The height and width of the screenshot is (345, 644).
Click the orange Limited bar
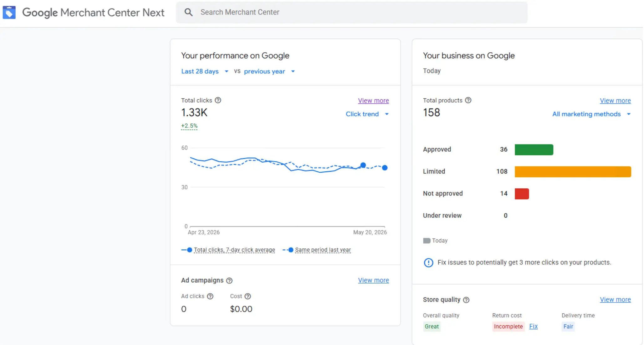(x=573, y=172)
